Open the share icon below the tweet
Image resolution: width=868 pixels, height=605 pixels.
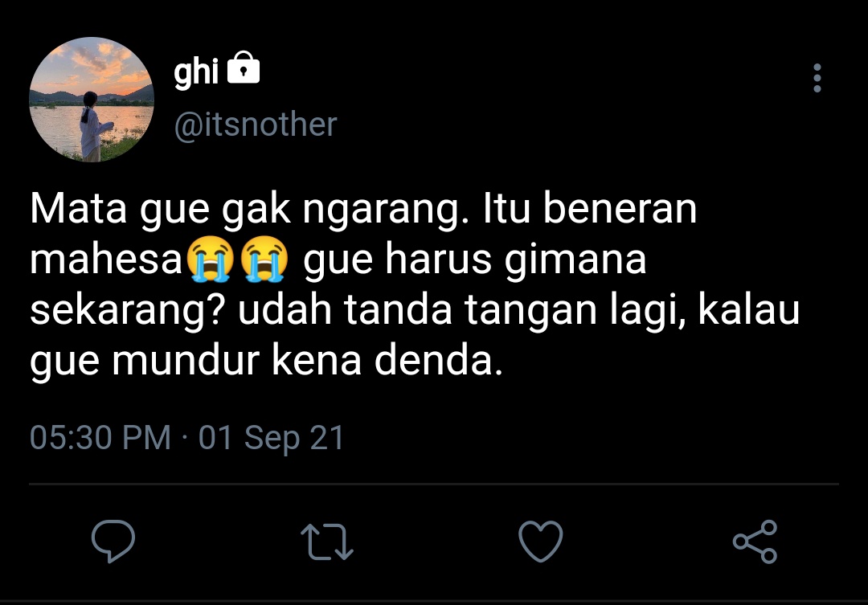coord(755,542)
